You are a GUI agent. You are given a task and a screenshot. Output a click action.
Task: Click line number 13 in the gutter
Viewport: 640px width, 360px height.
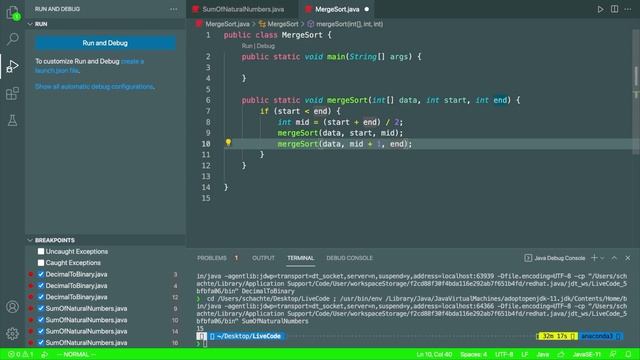pyautogui.click(x=206, y=176)
